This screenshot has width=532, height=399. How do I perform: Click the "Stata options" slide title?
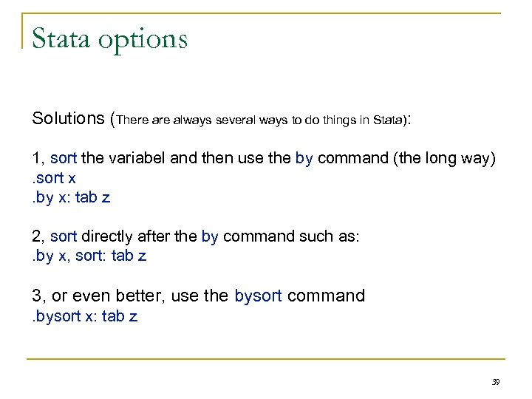tap(109, 37)
